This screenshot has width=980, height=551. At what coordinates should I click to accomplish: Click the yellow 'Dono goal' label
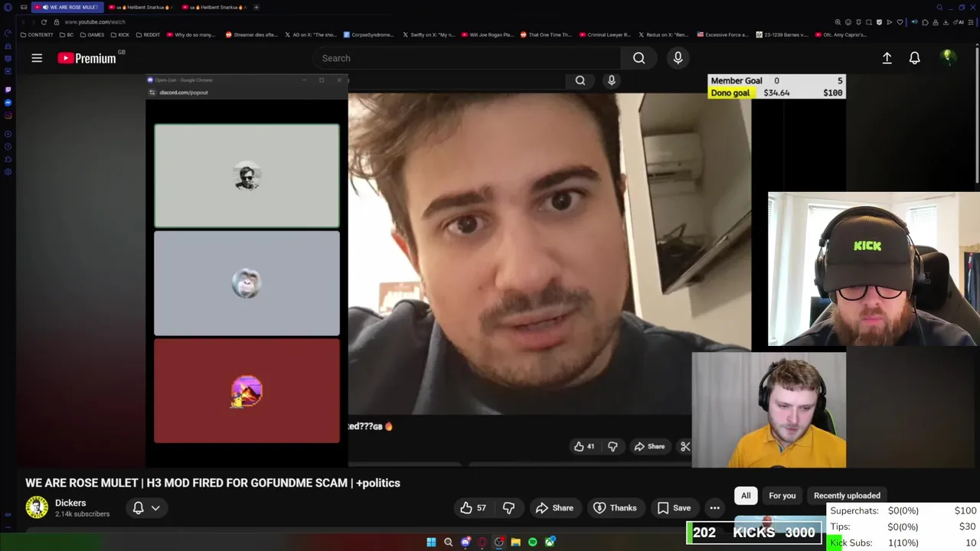point(730,93)
